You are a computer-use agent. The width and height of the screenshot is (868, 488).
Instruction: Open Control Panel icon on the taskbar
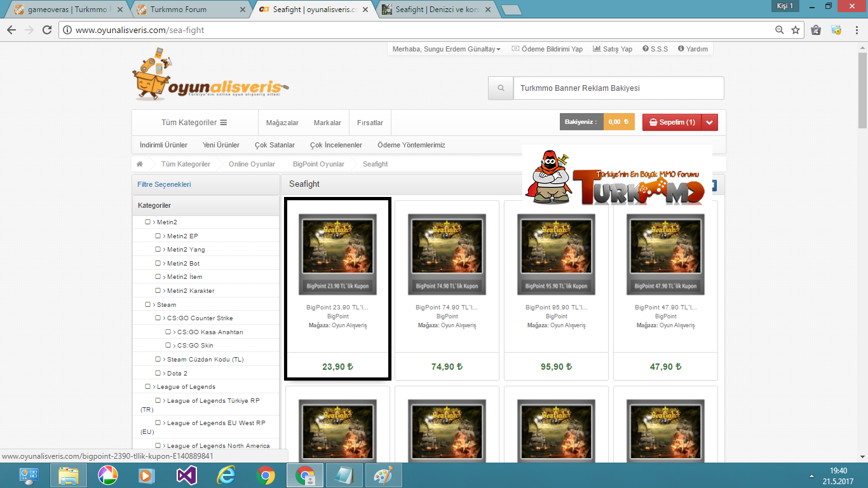[29, 475]
